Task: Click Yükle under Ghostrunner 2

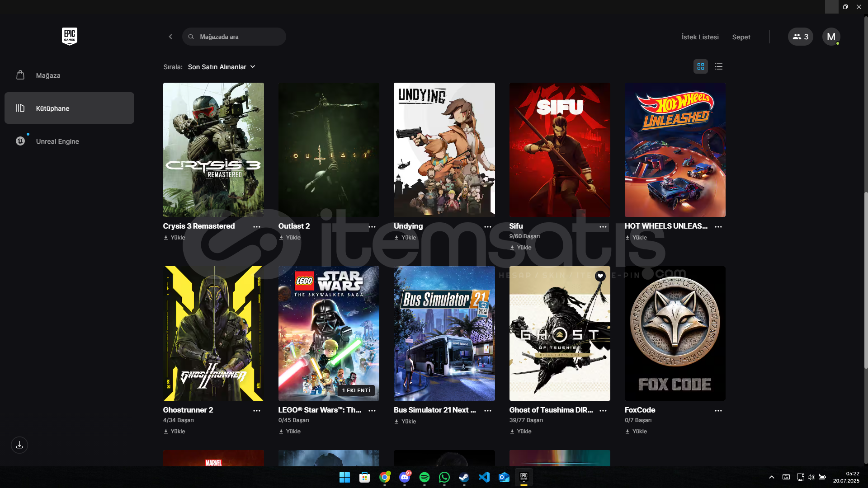Action: [x=175, y=432]
